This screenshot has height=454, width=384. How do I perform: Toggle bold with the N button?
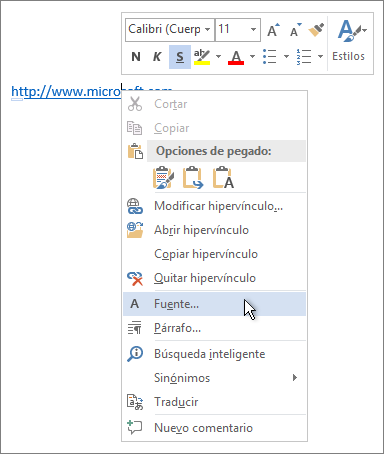pos(136,57)
